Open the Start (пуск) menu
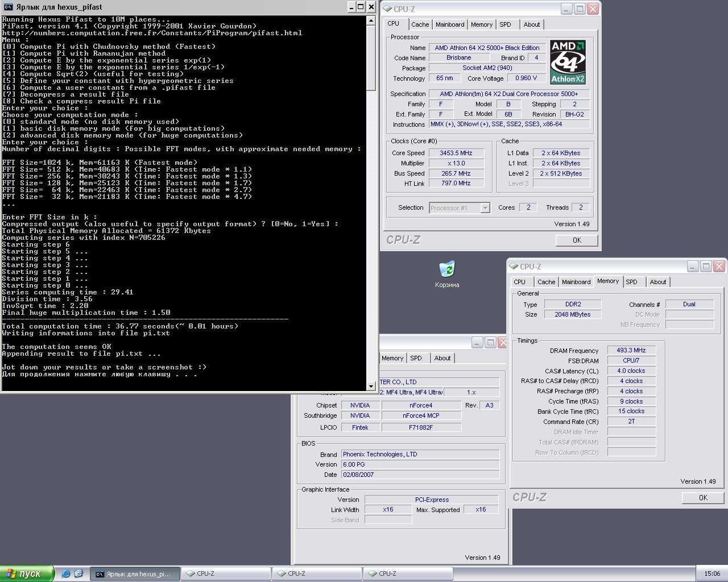The height and width of the screenshot is (582, 728). tap(27, 573)
